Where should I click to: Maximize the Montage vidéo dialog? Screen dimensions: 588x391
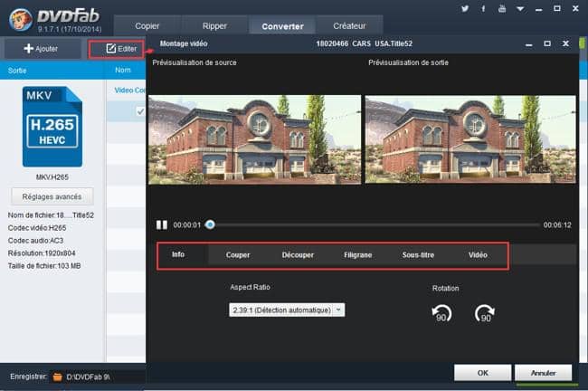coord(547,43)
